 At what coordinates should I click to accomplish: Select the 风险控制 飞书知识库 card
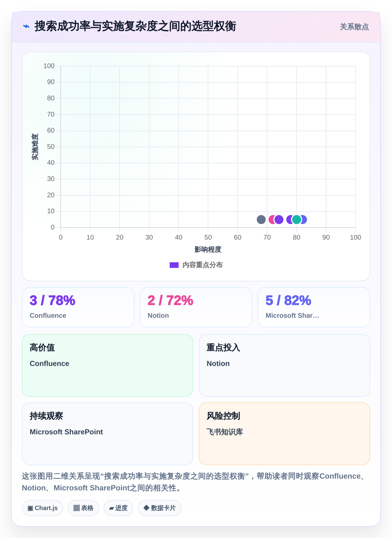coord(284,434)
